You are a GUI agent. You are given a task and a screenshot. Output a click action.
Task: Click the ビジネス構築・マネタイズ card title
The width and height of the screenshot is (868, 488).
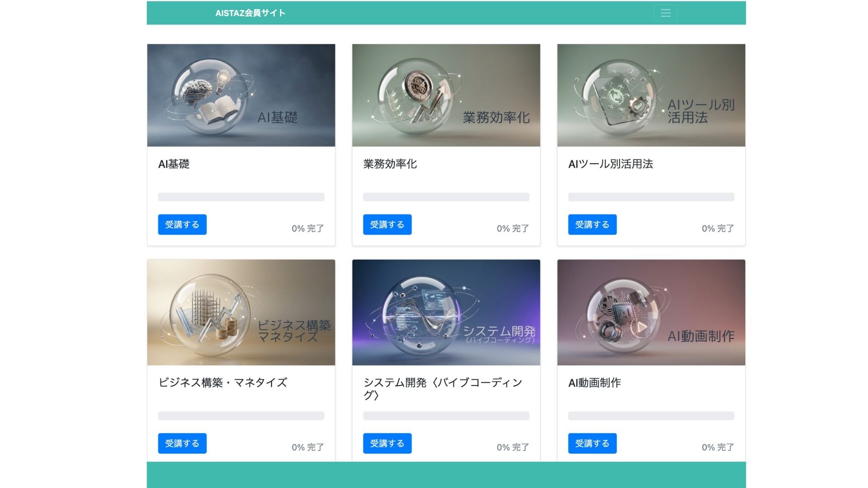(222, 383)
